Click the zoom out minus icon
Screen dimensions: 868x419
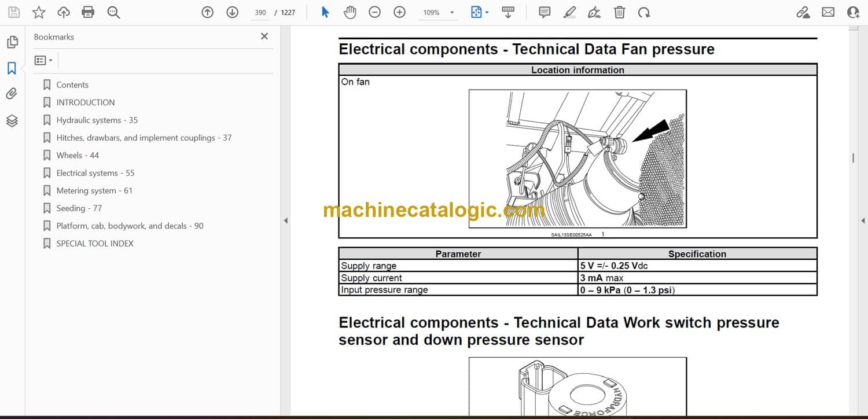coord(375,12)
